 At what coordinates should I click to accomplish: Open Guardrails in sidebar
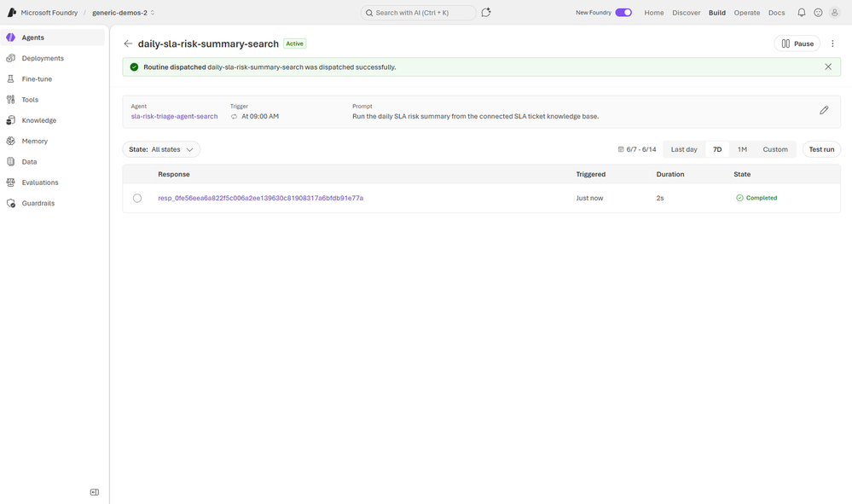[x=53, y=203]
